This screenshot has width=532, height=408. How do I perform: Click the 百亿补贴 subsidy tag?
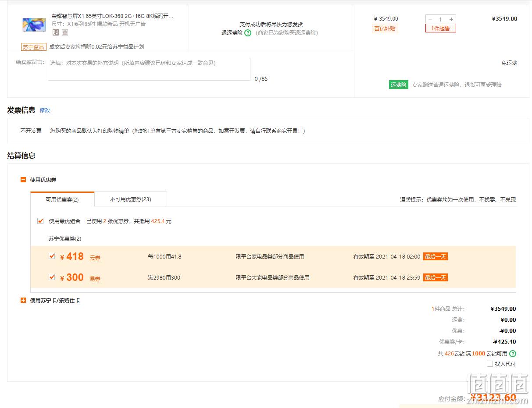[385, 29]
